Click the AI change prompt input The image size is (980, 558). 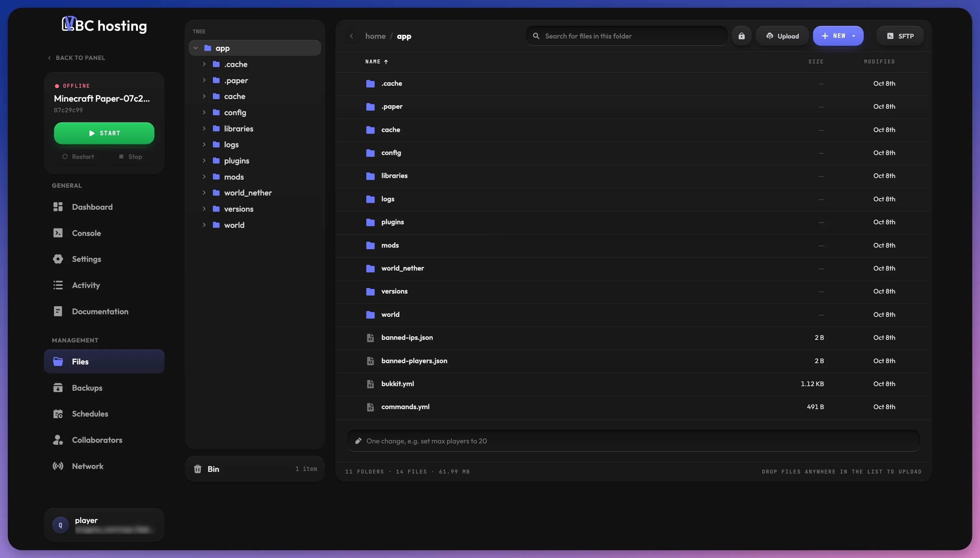(x=634, y=441)
